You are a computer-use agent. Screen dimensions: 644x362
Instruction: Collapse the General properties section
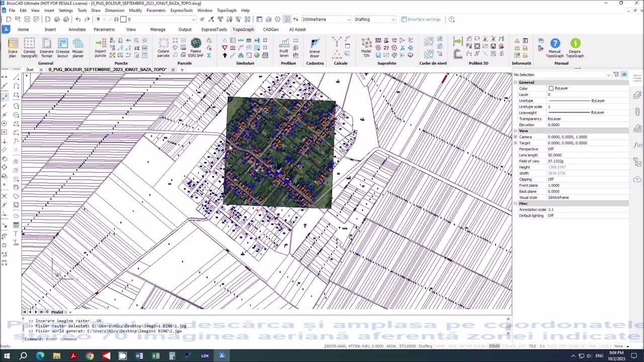pyautogui.click(x=515, y=82)
